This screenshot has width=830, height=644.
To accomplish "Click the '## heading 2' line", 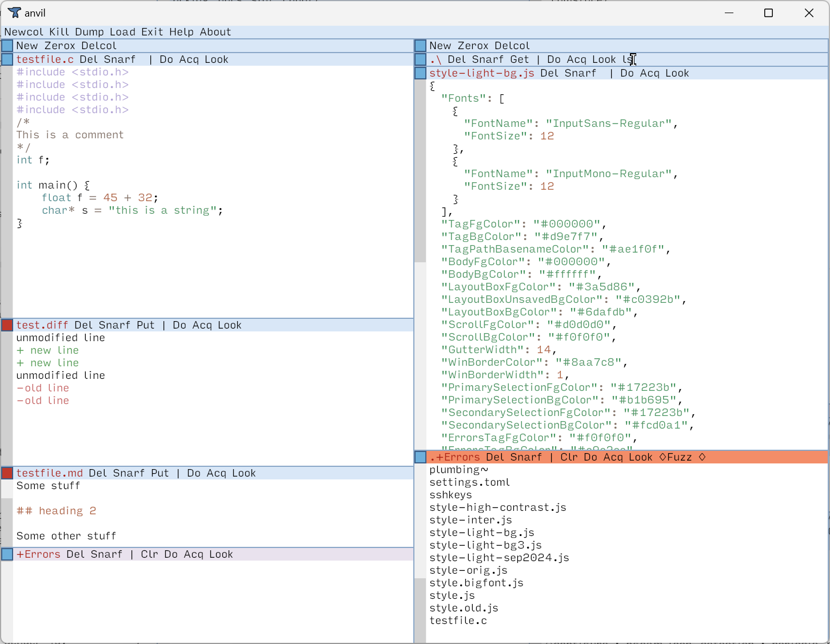I will pyautogui.click(x=56, y=511).
